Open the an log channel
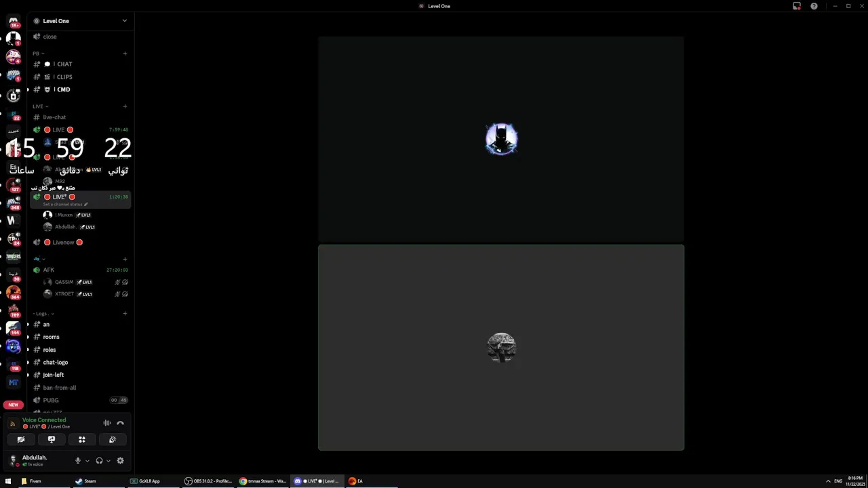Screen dimensions: 868x488 pyautogui.click(x=80, y=325)
